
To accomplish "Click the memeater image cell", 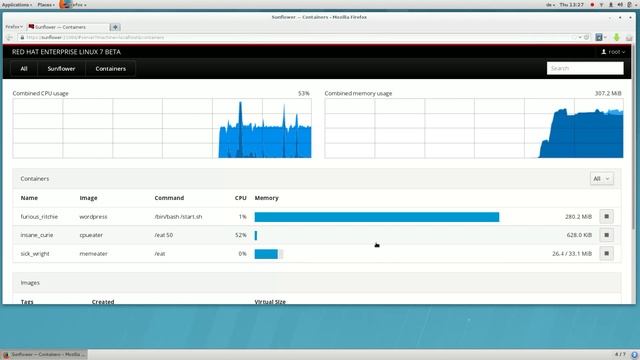I will tap(93, 253).
